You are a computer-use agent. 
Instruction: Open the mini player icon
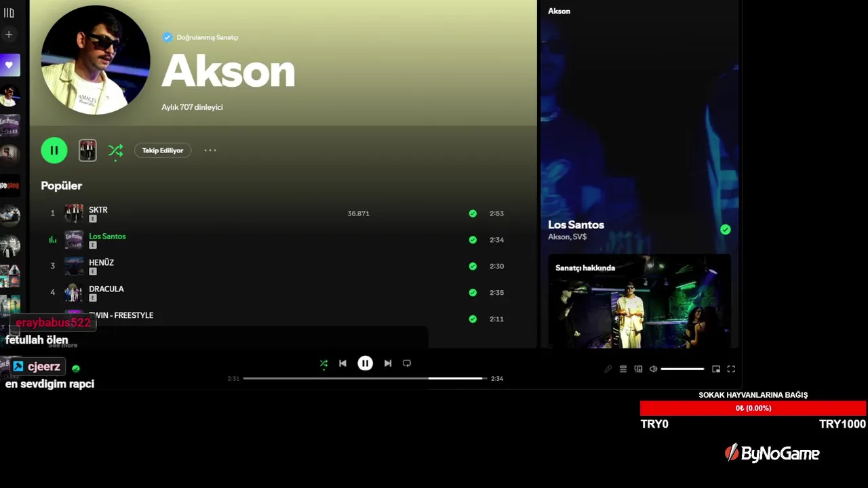pos(716,369)
